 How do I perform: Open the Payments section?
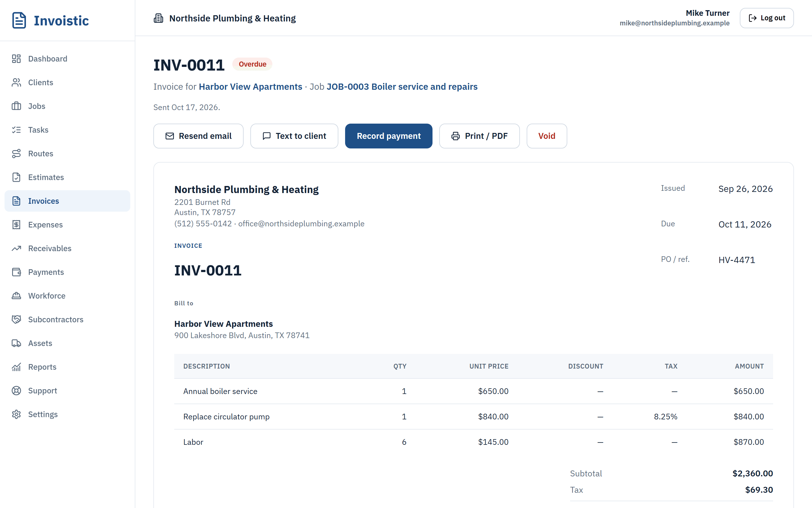[x=67, y=272]
